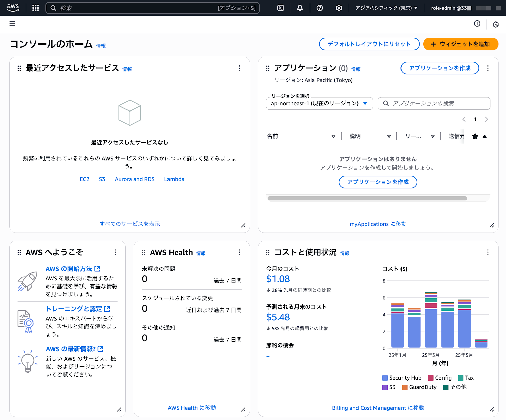506x420 pixels.
Task: Click drag handle of 最近アクセスしたサービス widget
Action: (x=19, y=68)
